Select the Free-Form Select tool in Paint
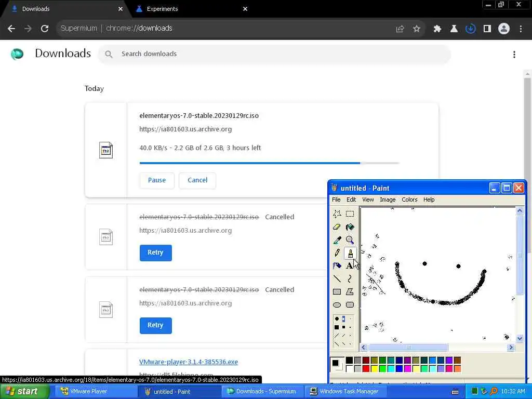This screenshot has height=399, width=532. point(337,214)
